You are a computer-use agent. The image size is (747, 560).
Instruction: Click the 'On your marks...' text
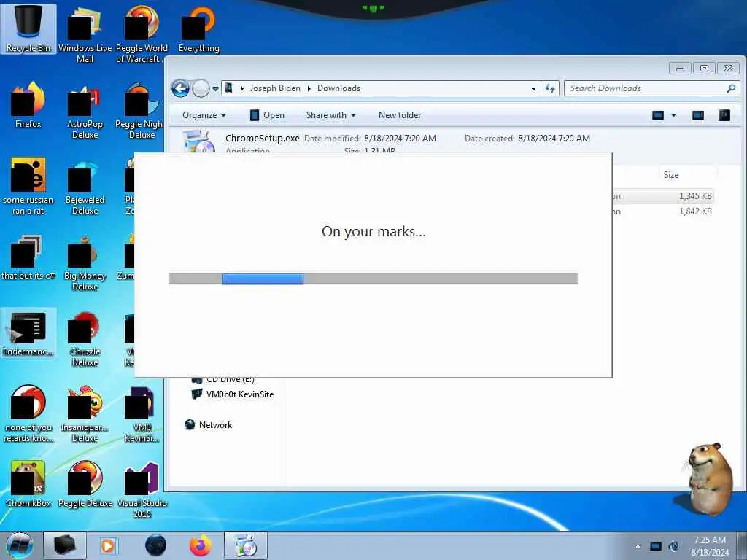pos(373,231)
